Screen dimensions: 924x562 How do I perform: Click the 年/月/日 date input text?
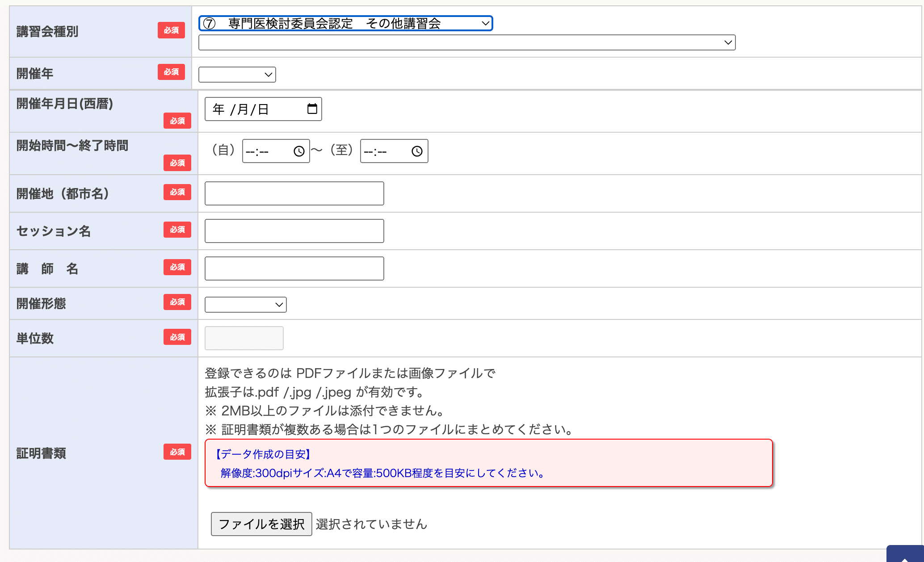pos(241,109)
